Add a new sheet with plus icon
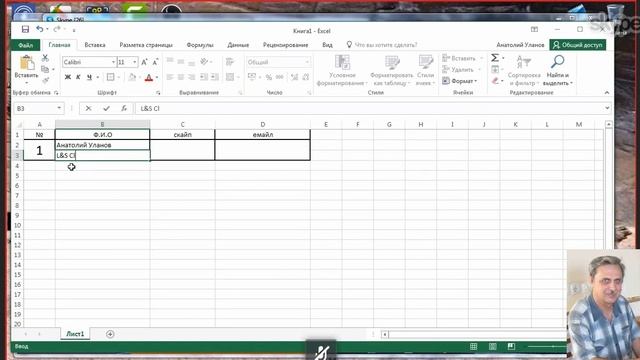The width and height of the screenshot is (640, 360). click(110, 334)
